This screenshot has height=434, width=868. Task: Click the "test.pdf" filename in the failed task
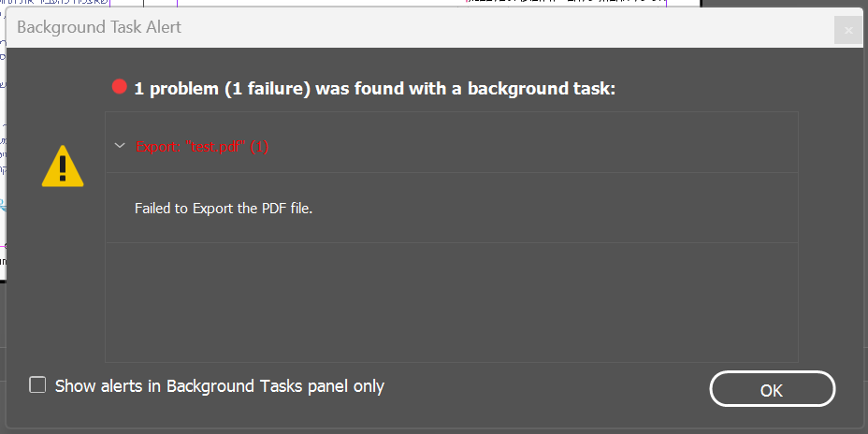pyautogui.click(x=218, y=147)
